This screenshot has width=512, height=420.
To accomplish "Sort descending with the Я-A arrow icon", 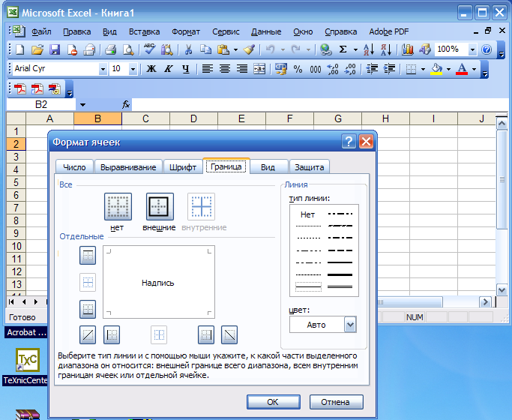I will 386,49.
